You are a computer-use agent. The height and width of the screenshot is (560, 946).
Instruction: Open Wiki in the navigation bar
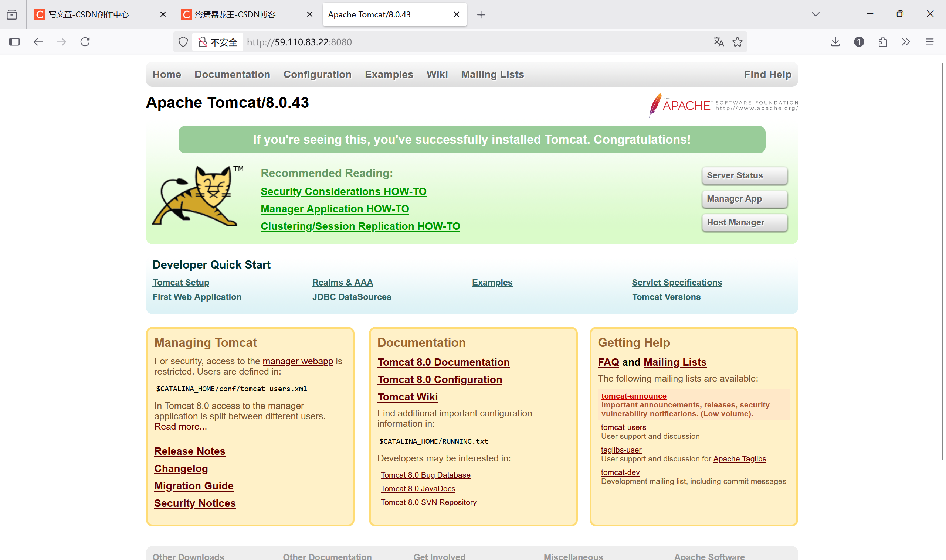[437, 74]
